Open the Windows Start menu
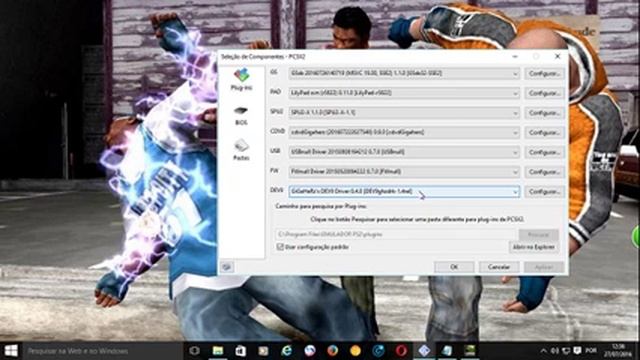Viewport: 640px width, 360px height. pyautogui.click(x=11, y=351)
